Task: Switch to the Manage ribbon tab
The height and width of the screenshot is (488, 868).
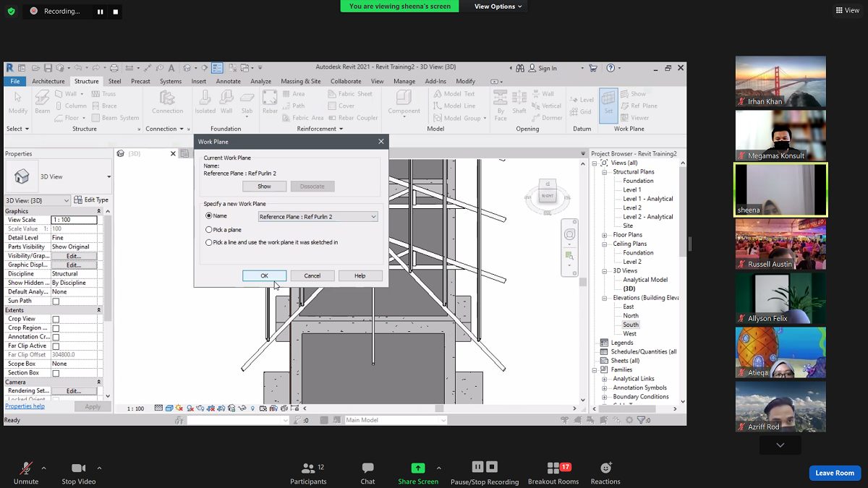Action: pyautogui.click(x=404, y=82)
